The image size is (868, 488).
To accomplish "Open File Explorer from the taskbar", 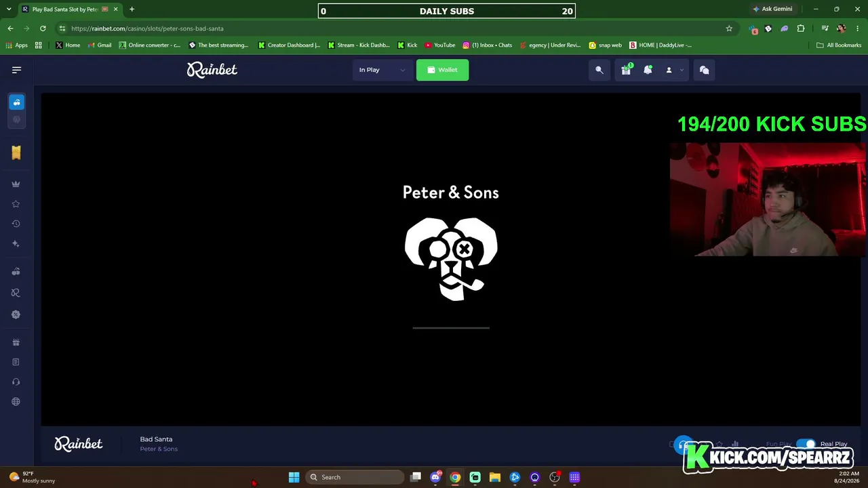I will [495, 477].
